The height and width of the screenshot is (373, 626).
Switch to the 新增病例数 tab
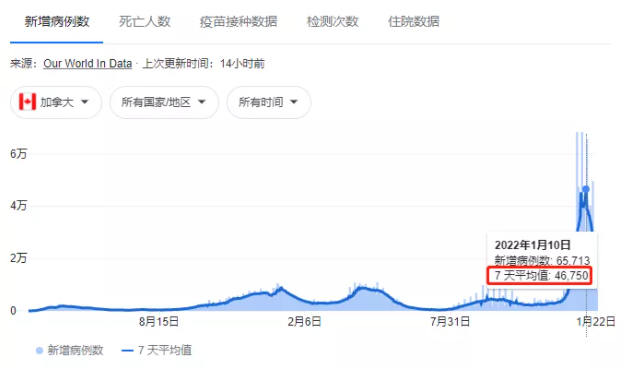[x=57, y=21]
